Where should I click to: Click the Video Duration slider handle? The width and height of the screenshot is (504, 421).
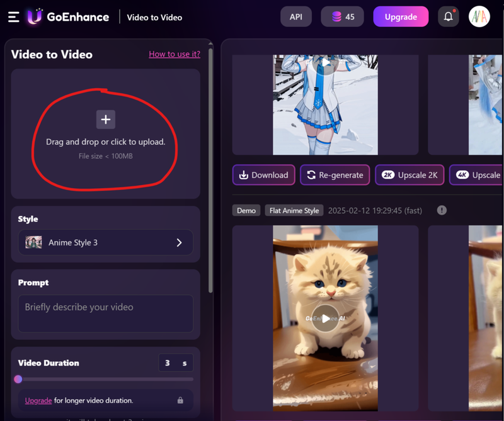[x=18, y=379]
